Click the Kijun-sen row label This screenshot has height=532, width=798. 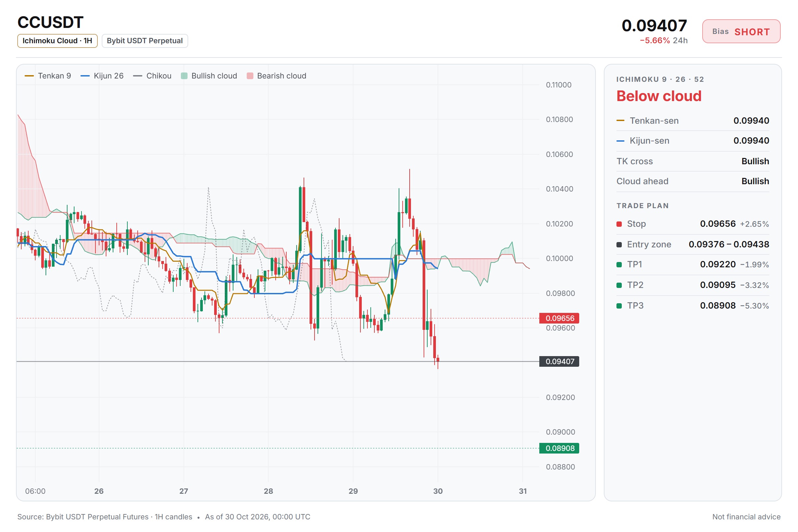[x=649, y=141]
